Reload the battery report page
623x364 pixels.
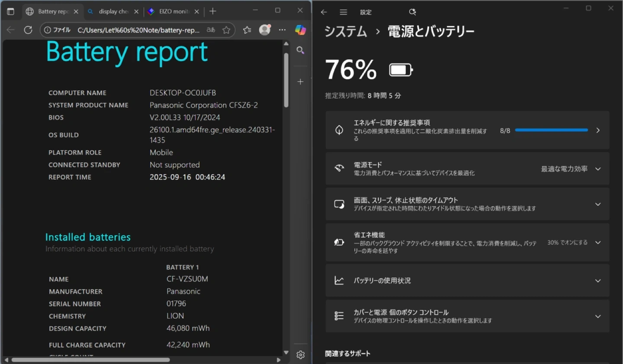pyautogui.click(x=28, y=30)
